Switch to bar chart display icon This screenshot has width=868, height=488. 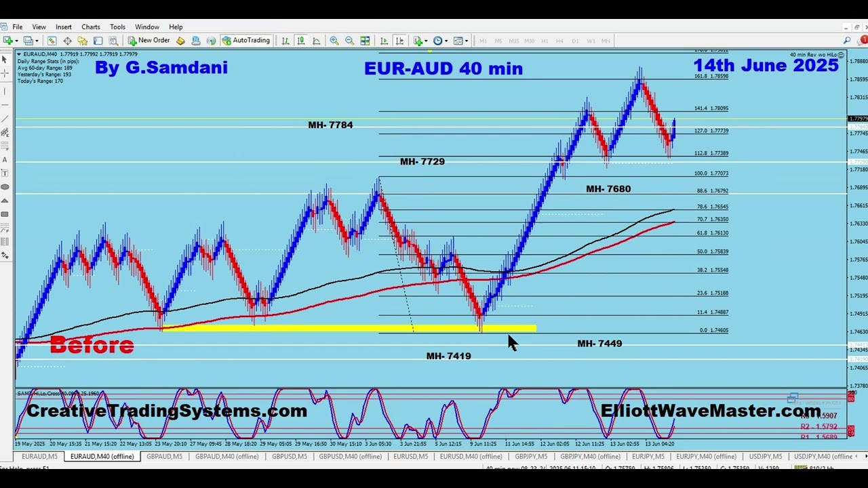click(x=285, y=41)
